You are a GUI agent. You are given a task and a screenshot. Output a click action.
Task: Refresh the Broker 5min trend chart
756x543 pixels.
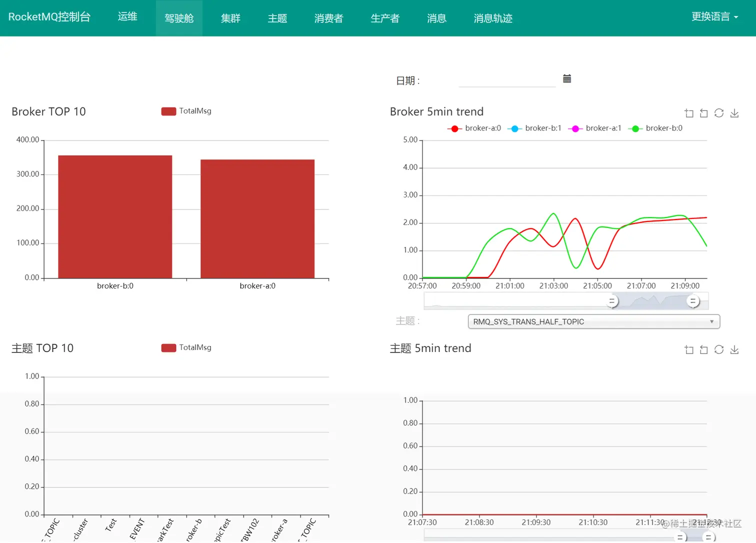tap(719, 113)
